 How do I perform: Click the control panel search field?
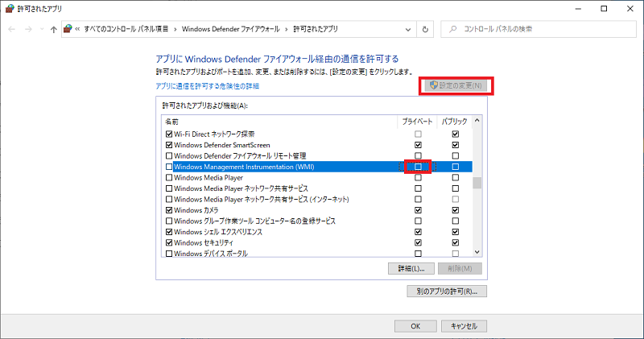[x=539, y=29]
